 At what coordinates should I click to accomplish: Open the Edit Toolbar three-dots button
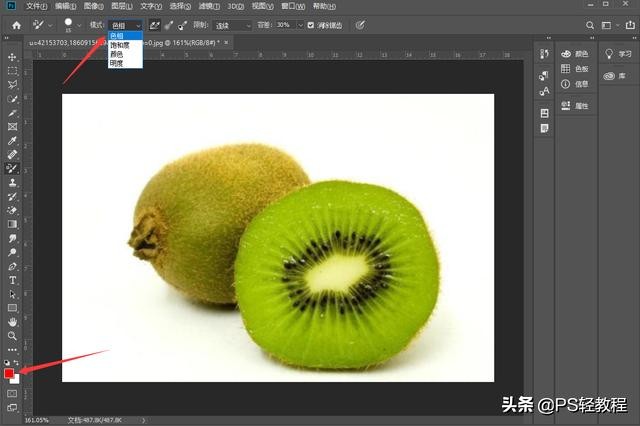point(12,350)
